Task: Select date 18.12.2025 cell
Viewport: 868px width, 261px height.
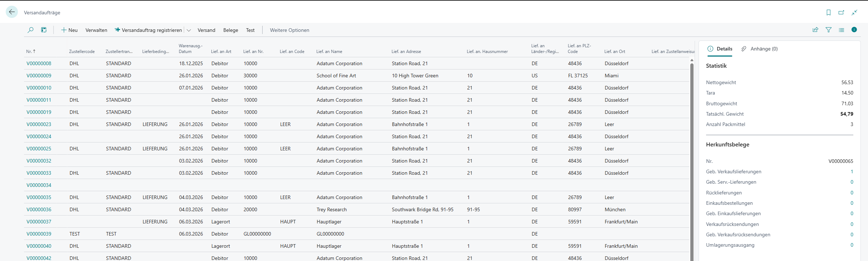Action: click(x=191, y=63)
